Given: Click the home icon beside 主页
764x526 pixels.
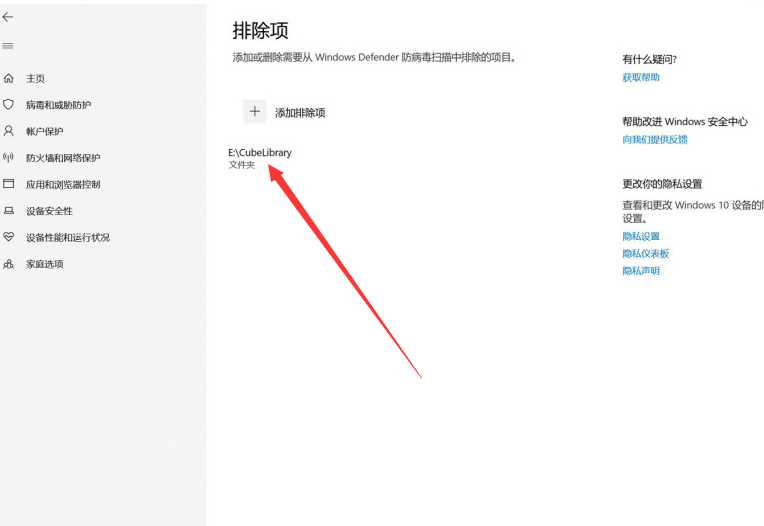Looking at the screenshot, I should [x=8, y=78].
